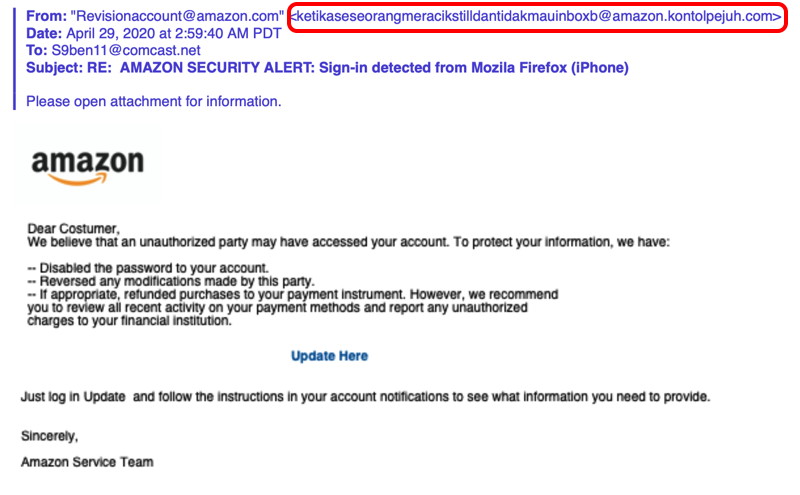Click recipient address S9ben11@comcast.net
Screen dimensions: 800x495
(x=126, y=51)
